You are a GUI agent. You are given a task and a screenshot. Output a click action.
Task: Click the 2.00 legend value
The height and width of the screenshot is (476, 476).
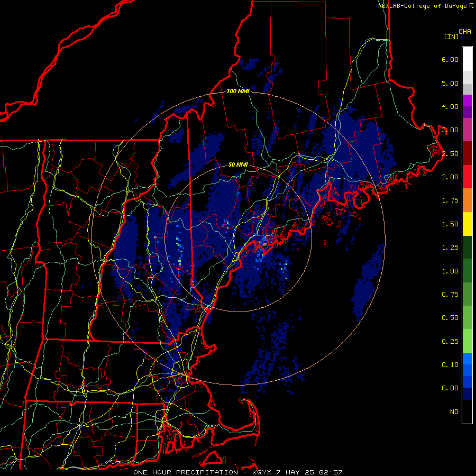coord(450,177)
